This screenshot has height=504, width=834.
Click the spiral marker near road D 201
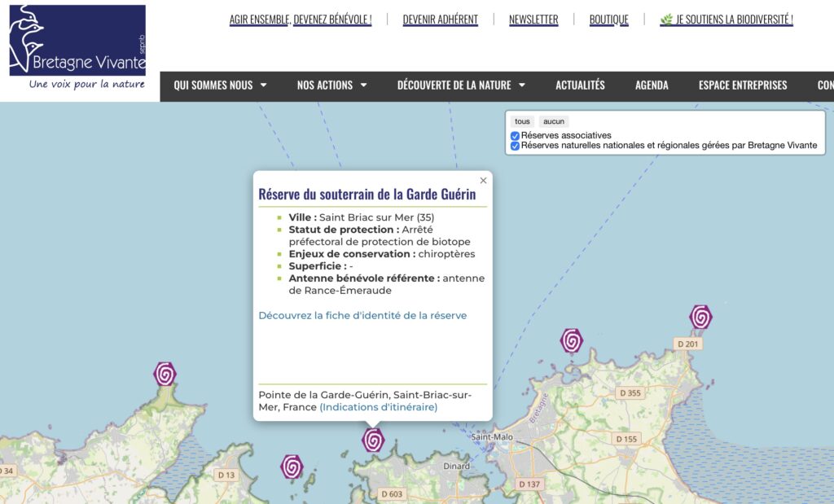coord(700,317)
